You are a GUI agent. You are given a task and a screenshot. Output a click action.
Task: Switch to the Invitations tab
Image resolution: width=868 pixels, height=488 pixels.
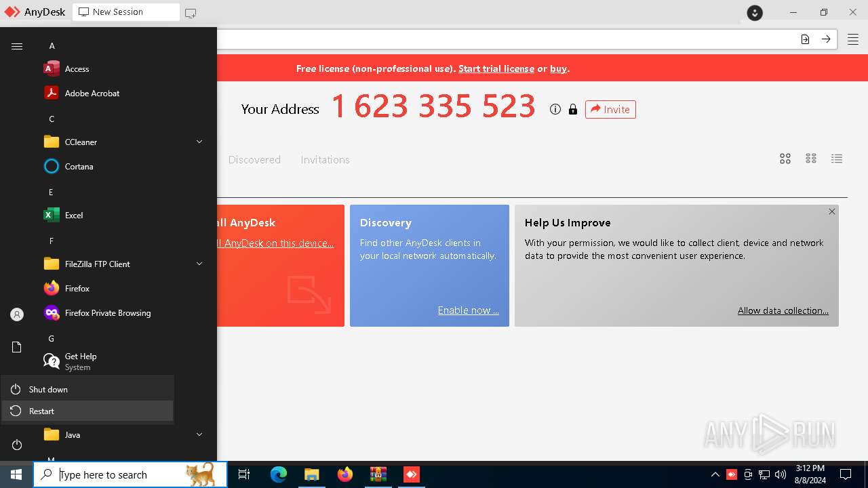(325, 160)
